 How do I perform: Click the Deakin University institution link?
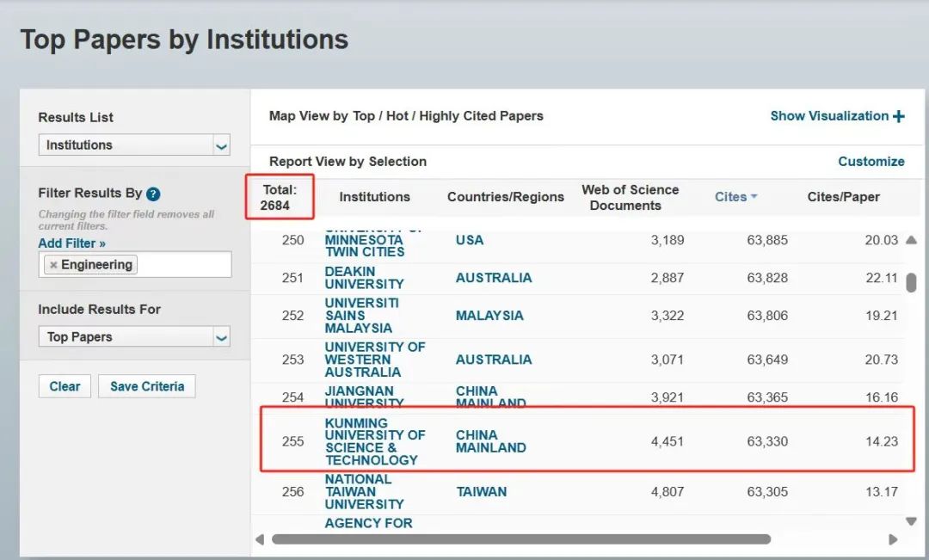[x=364, y=278]
